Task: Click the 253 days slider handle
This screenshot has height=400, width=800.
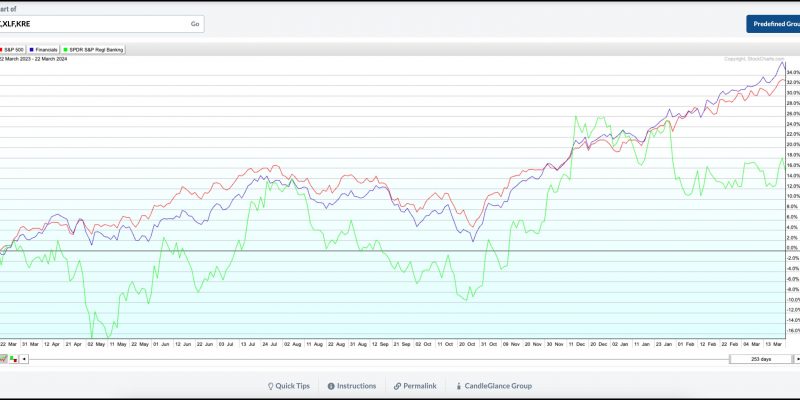Action: (761, 359)
